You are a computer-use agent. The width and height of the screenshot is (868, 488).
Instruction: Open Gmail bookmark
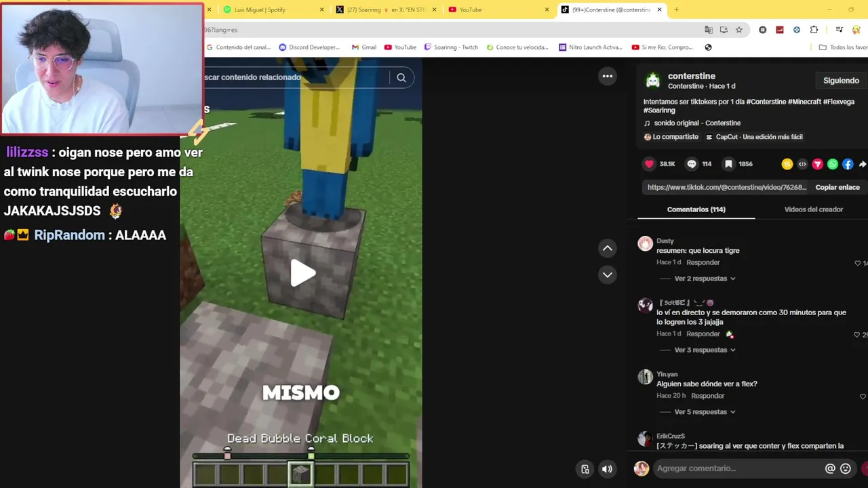(364, 47)
